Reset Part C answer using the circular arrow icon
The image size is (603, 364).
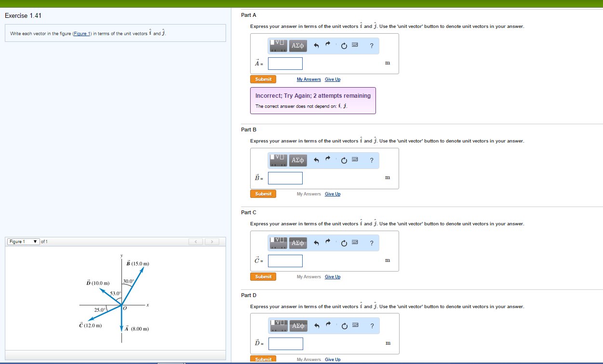344,243
